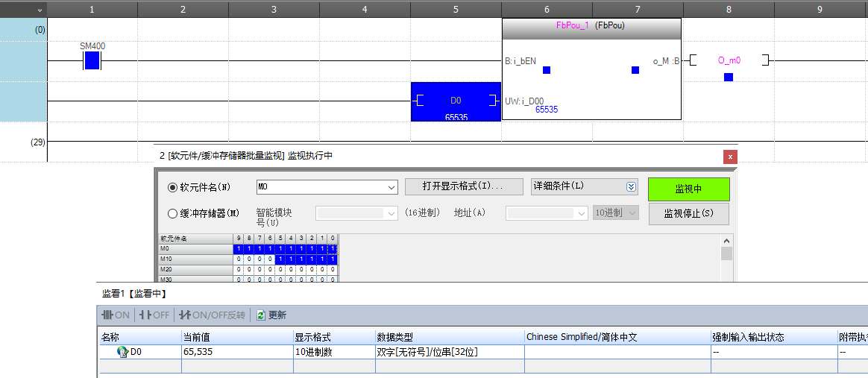Screen dimensions: 868x378
Task: Click the SM400 contact in the ladder
Action: [92, 60]
